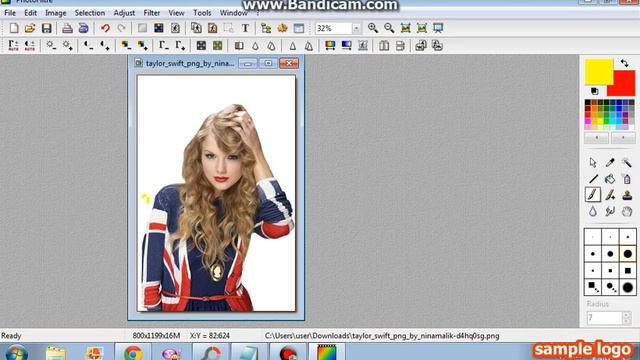Select the Fill bucket tool
640x360 pixels.
coord(610,179)
